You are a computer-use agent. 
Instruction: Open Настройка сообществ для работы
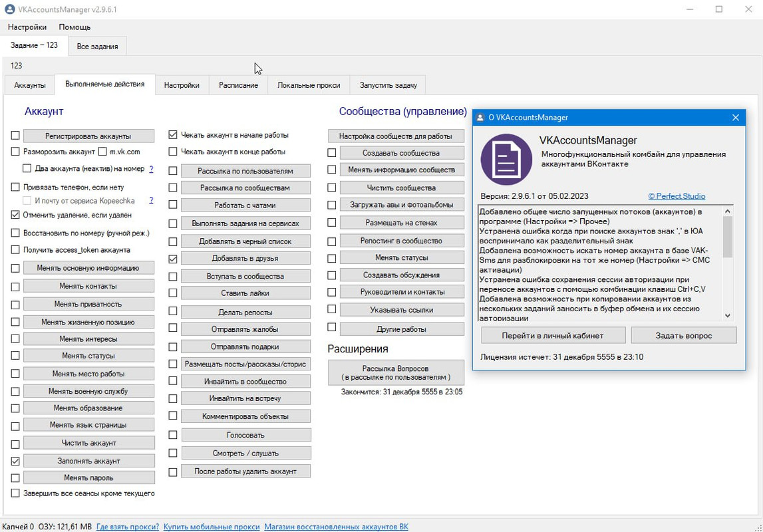tap(396, 136)
